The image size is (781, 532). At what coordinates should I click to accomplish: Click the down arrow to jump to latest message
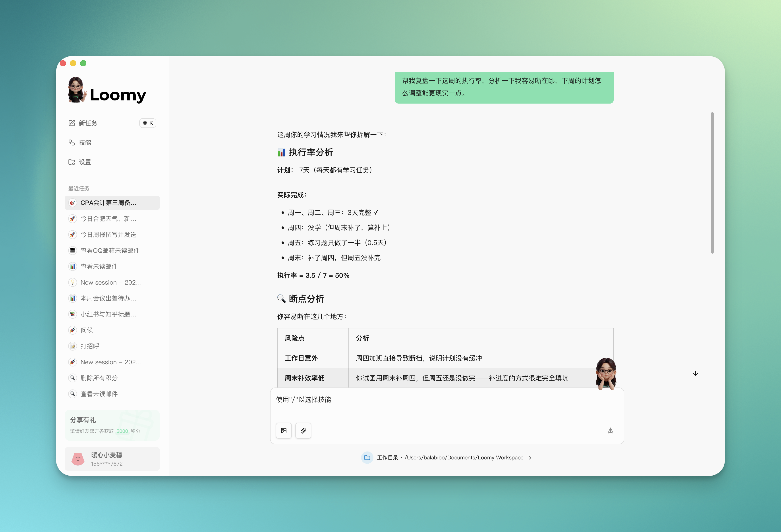(x=695, y=374)
